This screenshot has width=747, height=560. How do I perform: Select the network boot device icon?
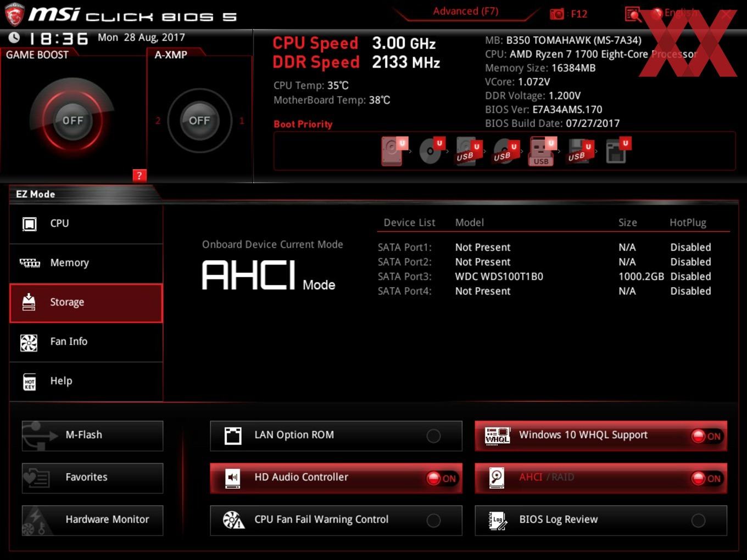click(x=618, y=151)
